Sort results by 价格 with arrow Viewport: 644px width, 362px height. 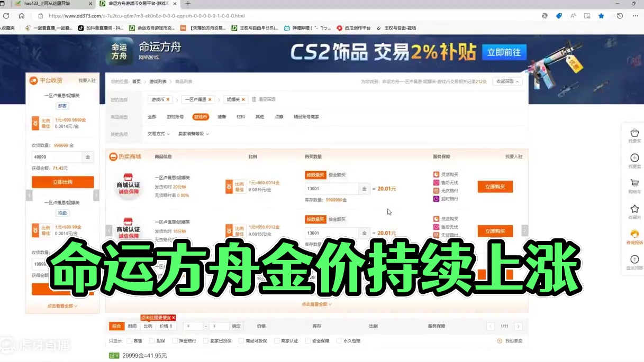[165, 326]
